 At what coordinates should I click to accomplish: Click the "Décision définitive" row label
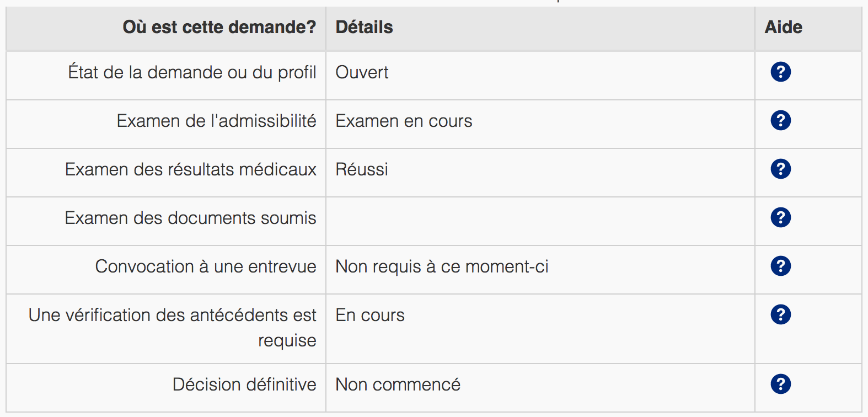click(244, 384)
